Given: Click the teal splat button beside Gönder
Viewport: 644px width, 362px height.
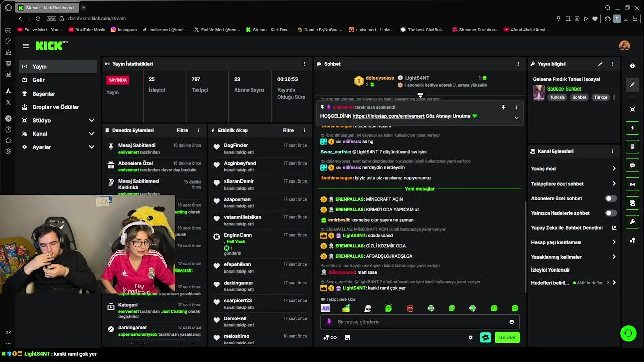Looking at the screenshot, I should (486, 338).
